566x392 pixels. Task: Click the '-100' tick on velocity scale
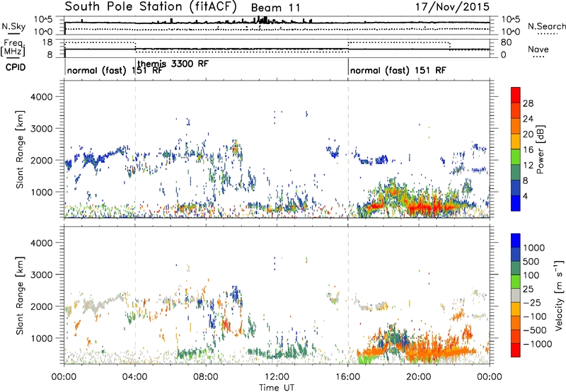(x=535, y=316)
